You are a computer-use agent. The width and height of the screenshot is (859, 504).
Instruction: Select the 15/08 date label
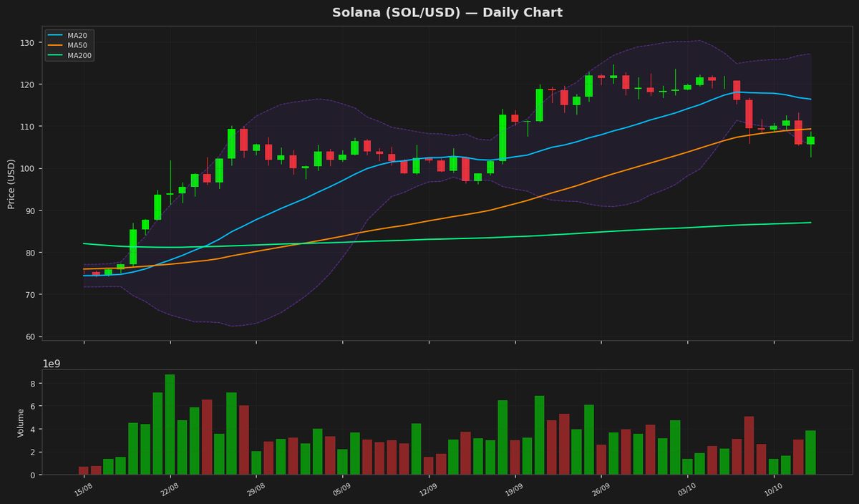click(82, 490)
